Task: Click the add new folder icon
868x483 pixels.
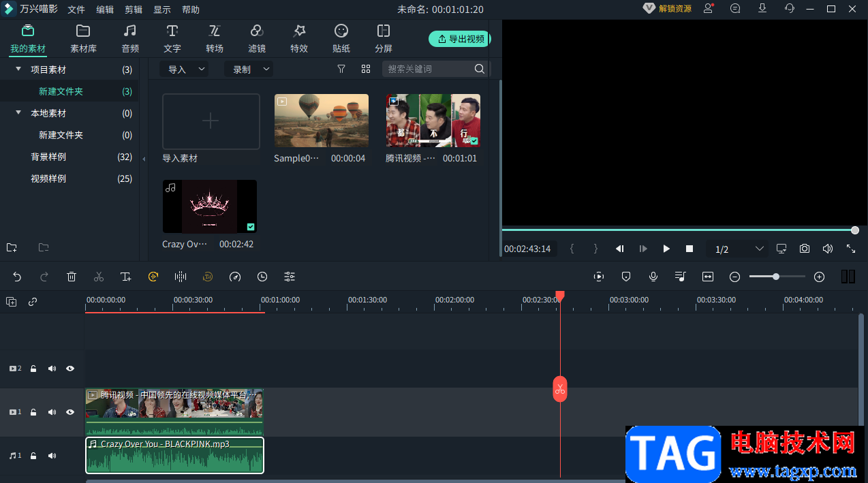Action: point(12,247)
